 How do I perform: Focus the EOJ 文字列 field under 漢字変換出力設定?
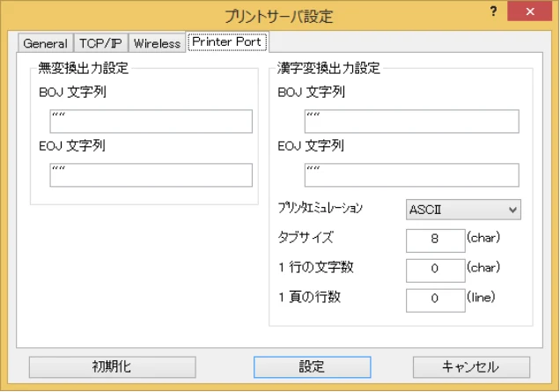pyautogui.click(x=411, y=175)
